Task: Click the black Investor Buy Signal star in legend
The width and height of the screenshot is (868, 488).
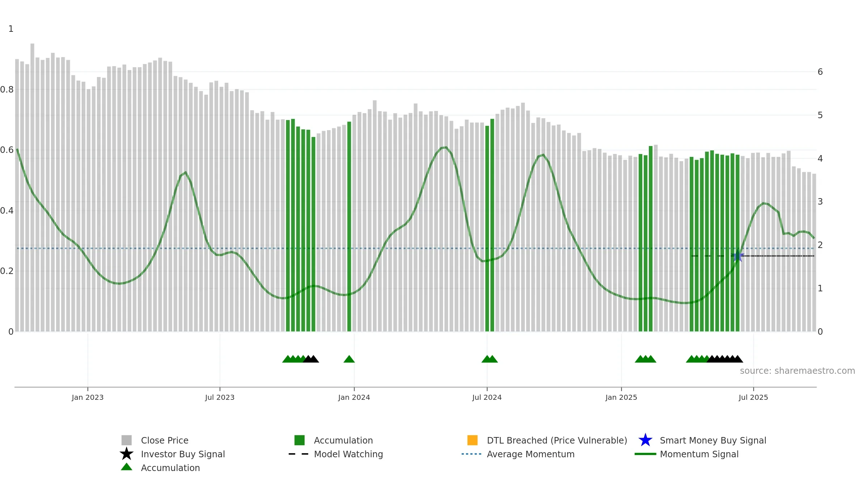Action: (127, 454)
